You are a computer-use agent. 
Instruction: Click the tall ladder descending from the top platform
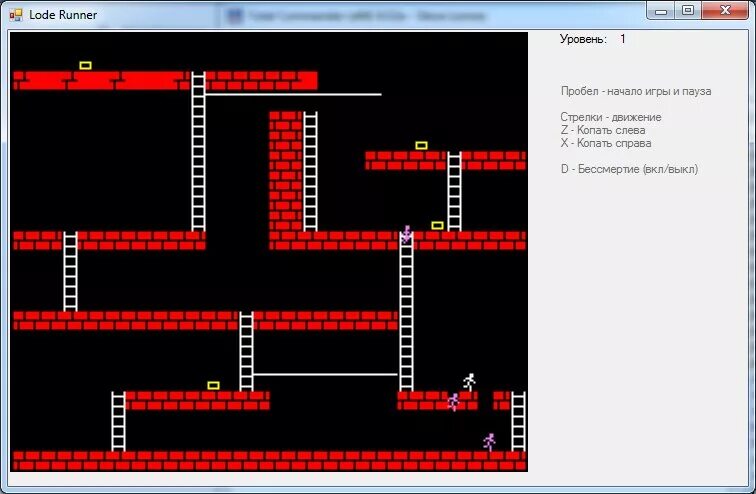pos(198,151)
